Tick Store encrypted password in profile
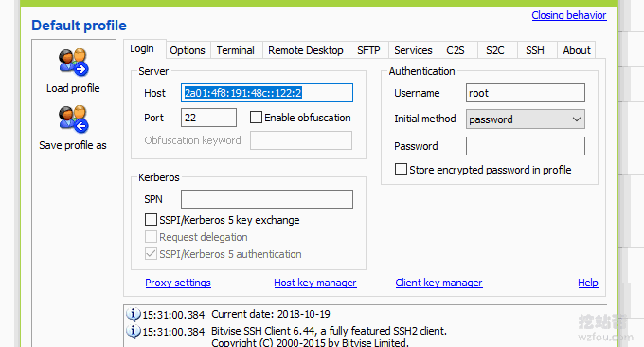Image resolution: width=644 pixels, height=347 pixels. (401, 170)
